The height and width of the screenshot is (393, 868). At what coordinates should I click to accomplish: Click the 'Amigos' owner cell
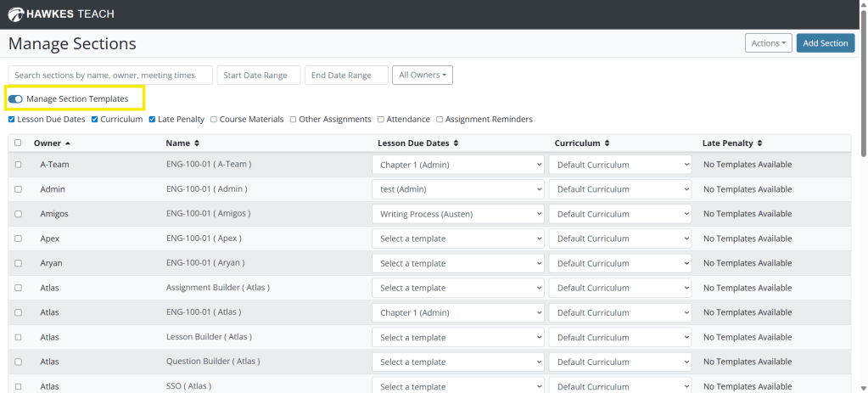pyautogui.click(x=54, y=214)
